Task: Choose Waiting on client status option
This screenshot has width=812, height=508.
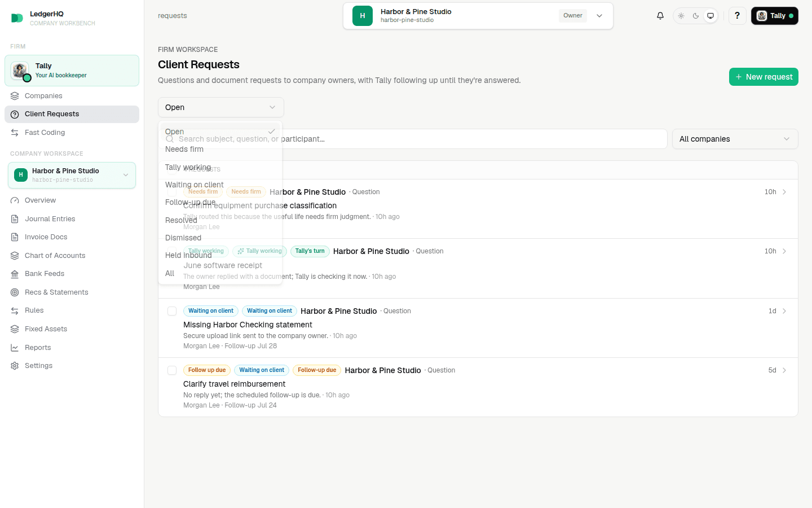Action: tap(220, 185)
